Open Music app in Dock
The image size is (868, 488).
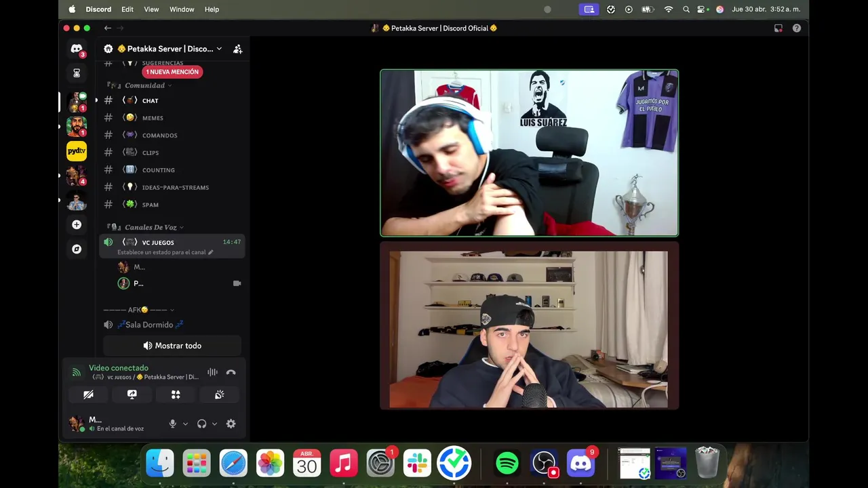click(x=344, y=464)
